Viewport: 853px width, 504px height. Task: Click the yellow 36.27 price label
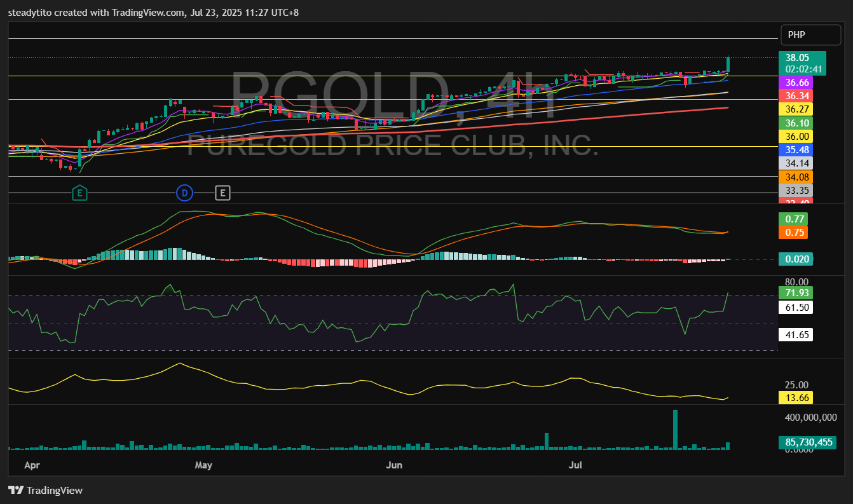click(x=797, y=109)
